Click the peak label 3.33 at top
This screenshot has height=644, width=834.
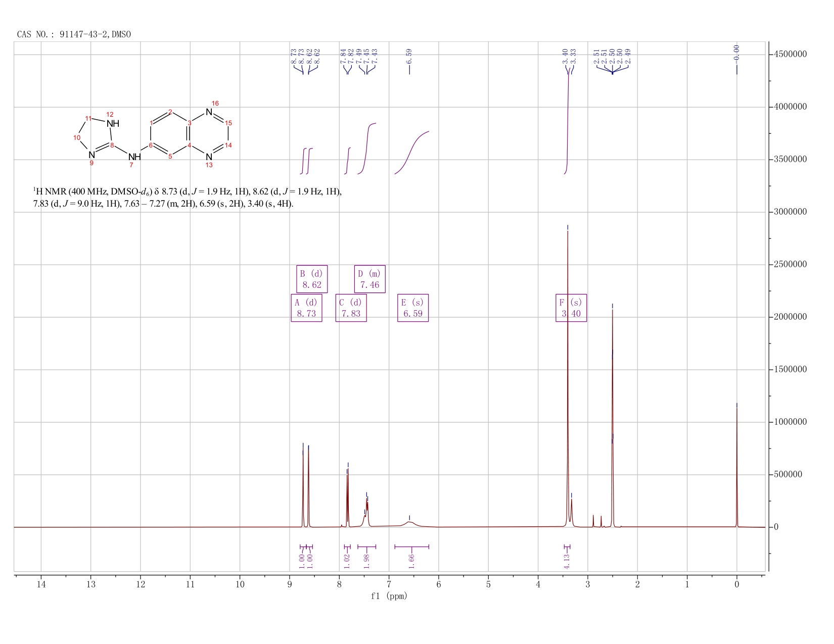[x=573, y=56]
